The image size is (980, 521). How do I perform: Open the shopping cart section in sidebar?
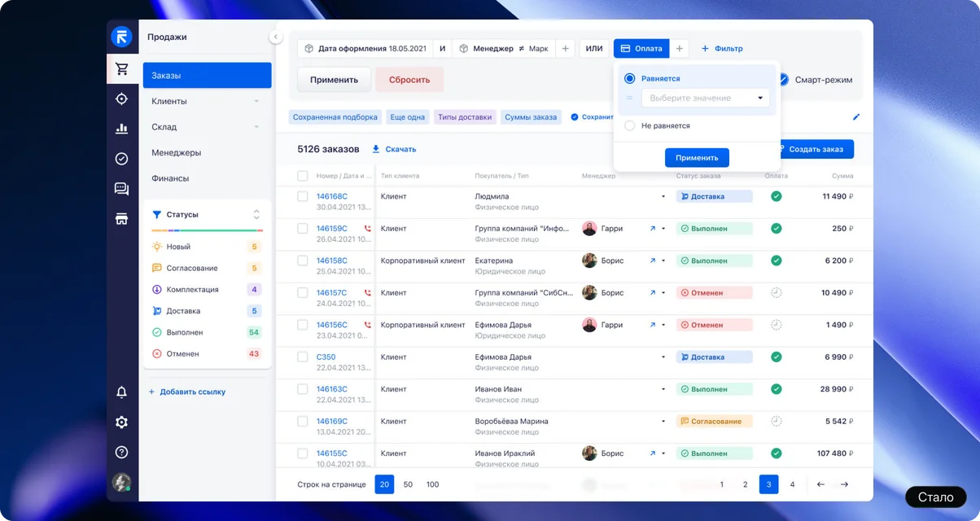coord(122,69)
